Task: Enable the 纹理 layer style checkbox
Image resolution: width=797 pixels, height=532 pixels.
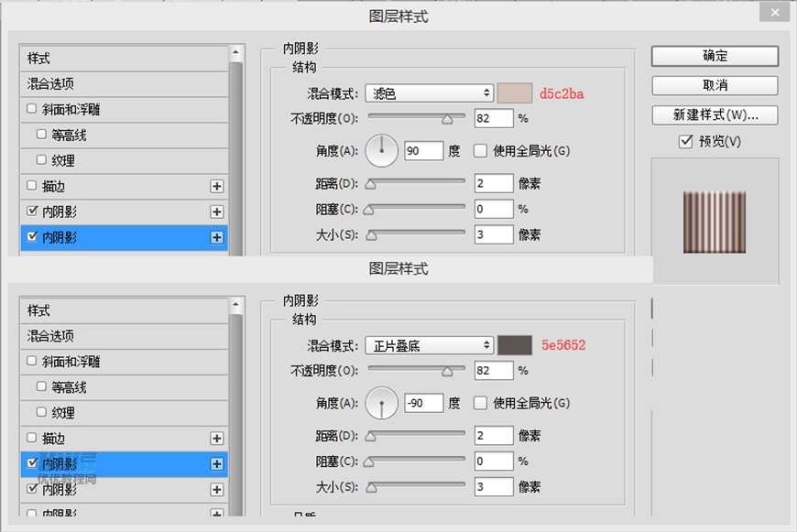Action: coord(41,159)
